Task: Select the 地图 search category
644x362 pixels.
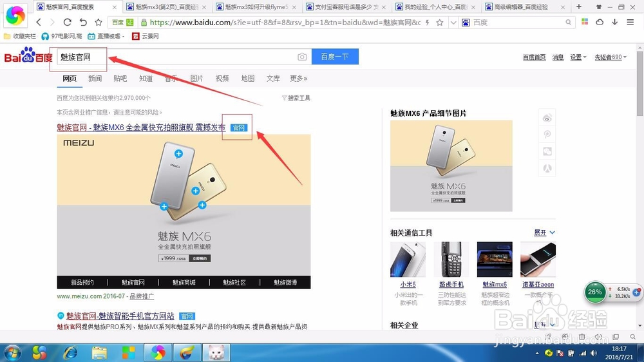Action: [x=248, y=78]
